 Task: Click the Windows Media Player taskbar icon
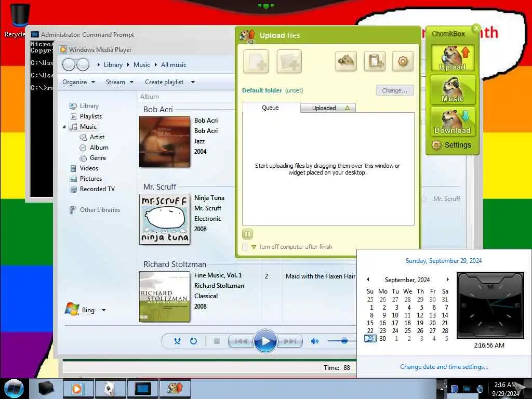pos(78,389)
